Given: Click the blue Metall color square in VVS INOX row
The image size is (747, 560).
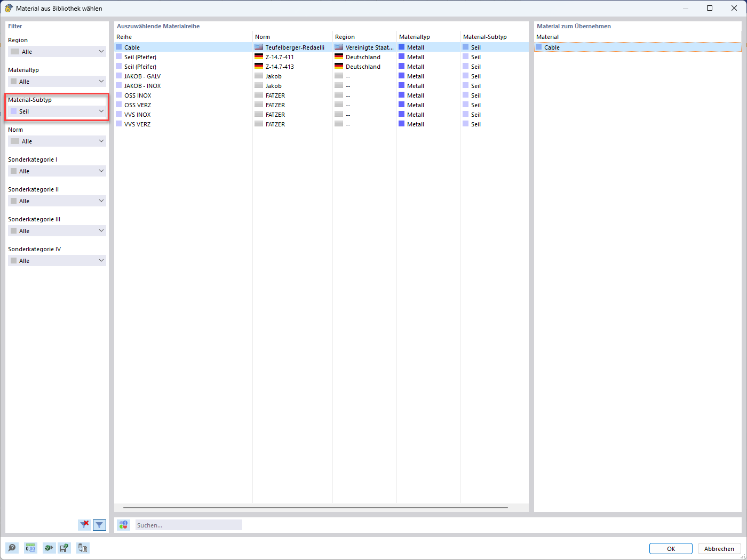Looking at the screenshot, I should [x=401, y=114].
